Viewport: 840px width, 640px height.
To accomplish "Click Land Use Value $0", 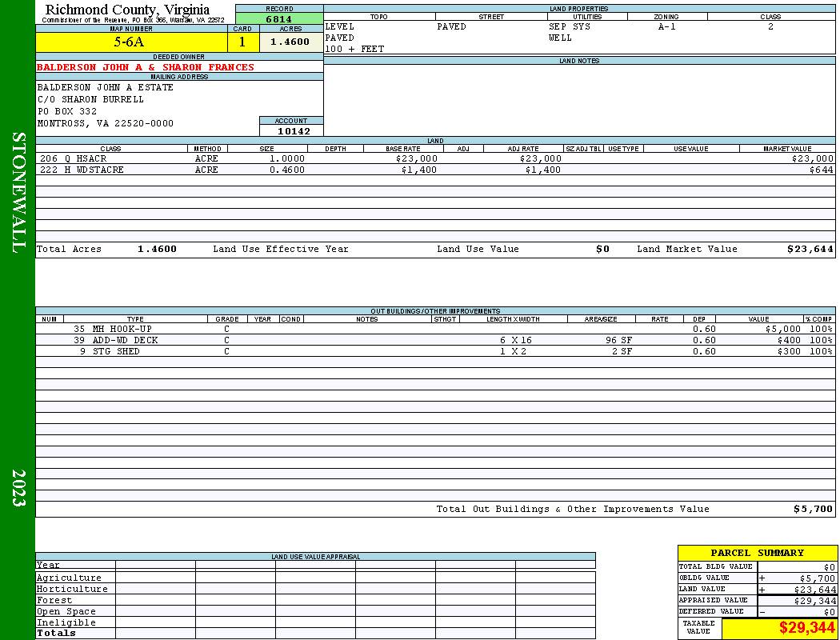I will (x=602, y=249).
